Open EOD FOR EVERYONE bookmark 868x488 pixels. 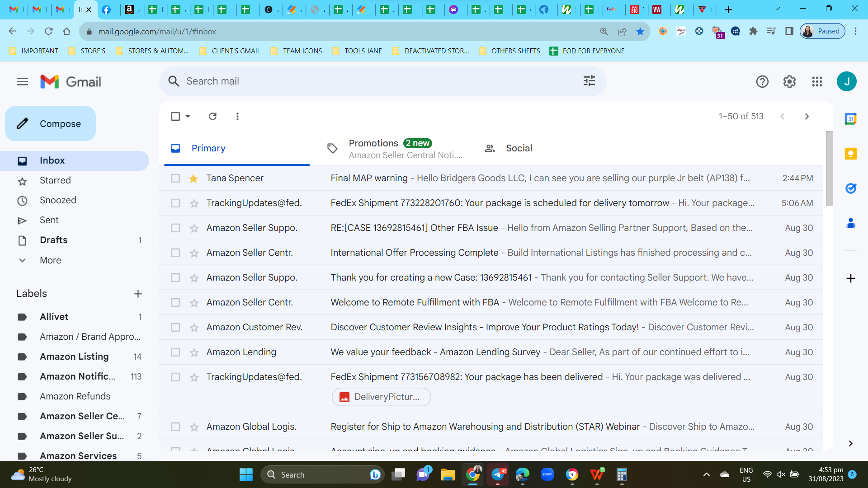(x=587, y=51)
